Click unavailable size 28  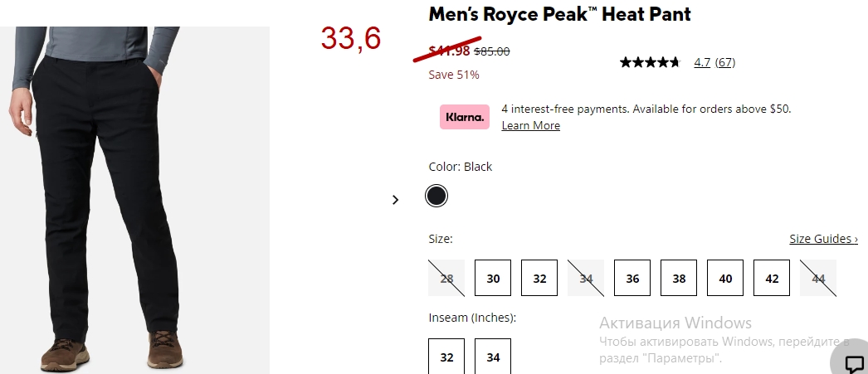click(x=446, y=278)
